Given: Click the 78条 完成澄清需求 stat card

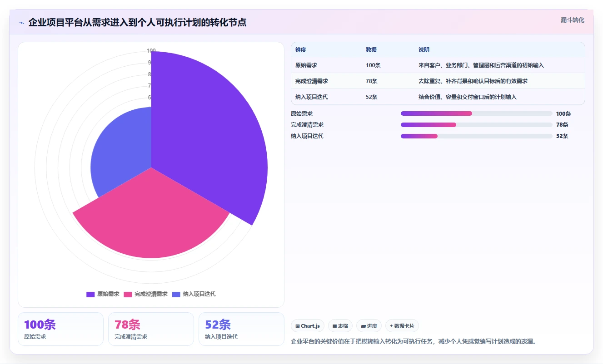Looking at the screenshot, I should [x=151, y=329].
